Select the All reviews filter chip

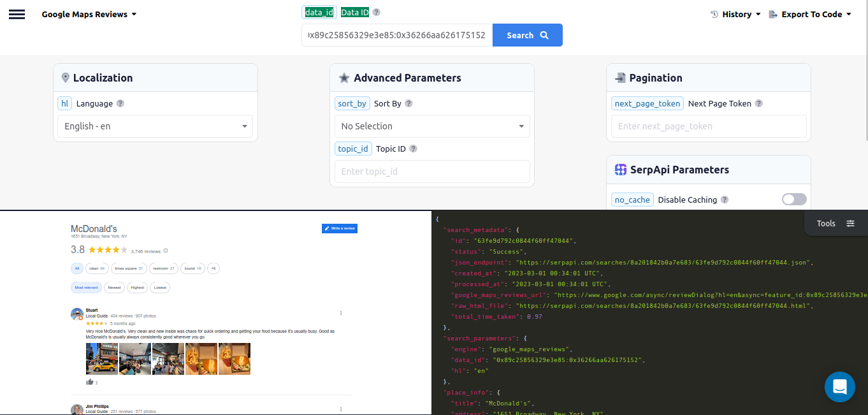pyautogui.click(x=77, y=268)
